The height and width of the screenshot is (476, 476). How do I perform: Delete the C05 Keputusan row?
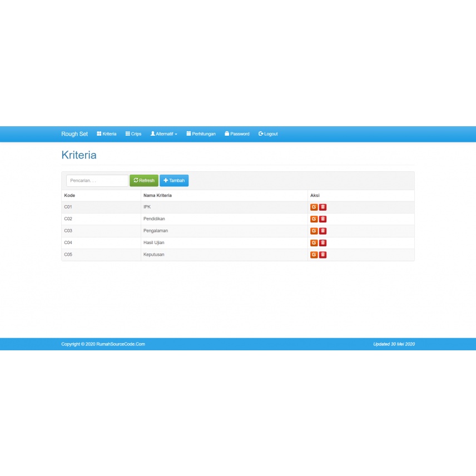tap(323, 255)
